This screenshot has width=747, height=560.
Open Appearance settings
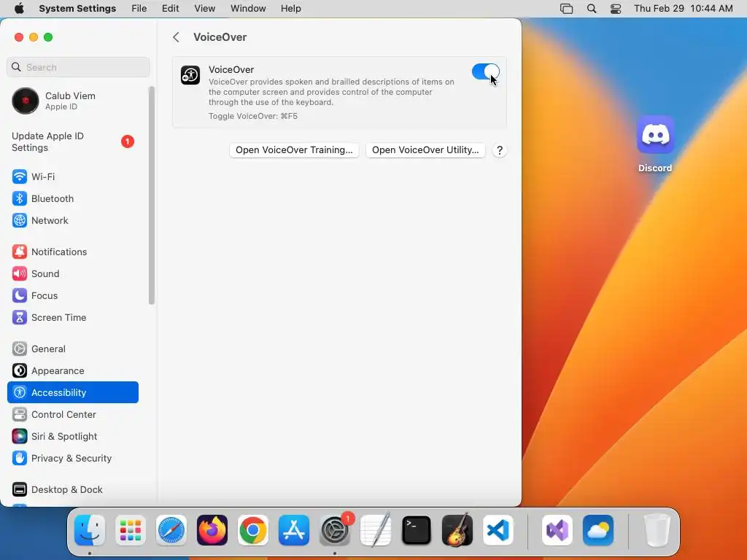72,371
